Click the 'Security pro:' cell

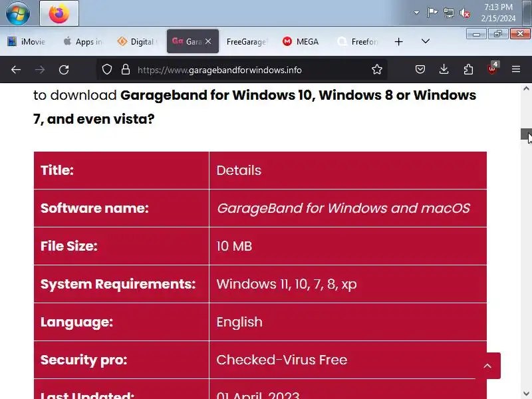(122, 360)
